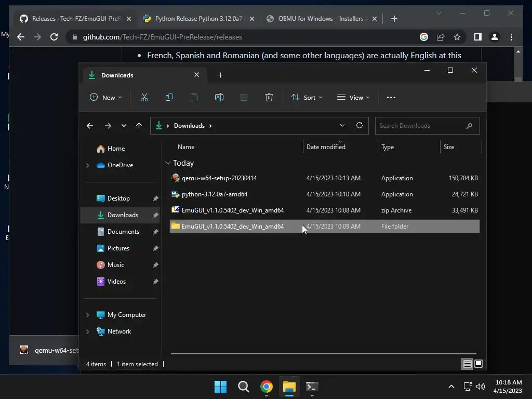The height and width of the screenshot is (399, 532).
Task: Add a new File Explorer tab
Action: click(220, 75)
